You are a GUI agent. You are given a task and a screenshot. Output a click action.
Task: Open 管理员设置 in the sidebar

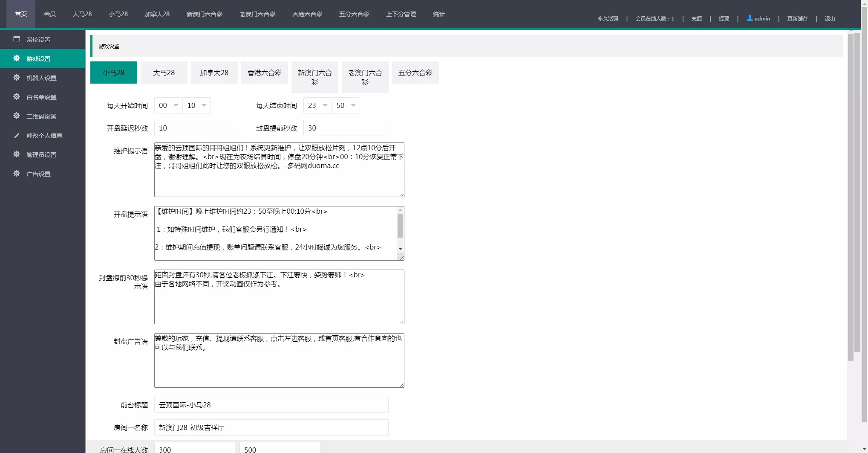coord(42,154)
